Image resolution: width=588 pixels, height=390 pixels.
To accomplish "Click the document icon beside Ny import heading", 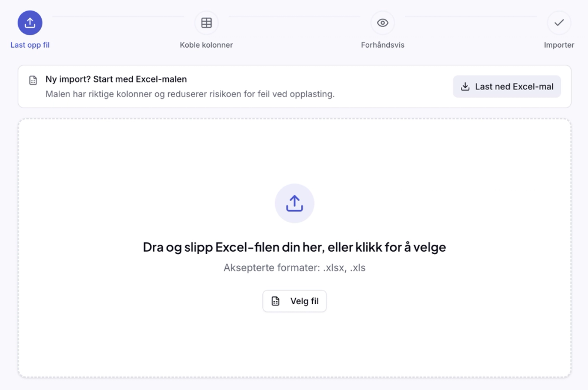I will (x=33, y=80).
